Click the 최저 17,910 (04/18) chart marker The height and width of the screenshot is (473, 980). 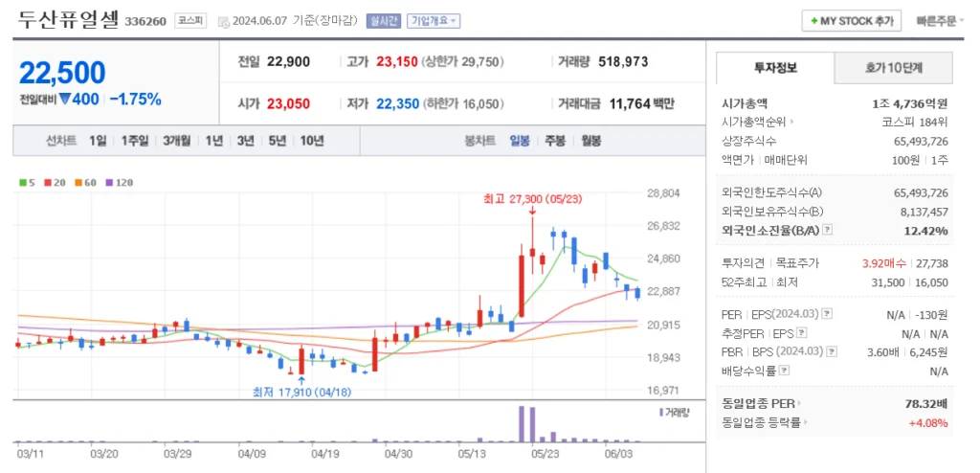(x=301, y=393)
